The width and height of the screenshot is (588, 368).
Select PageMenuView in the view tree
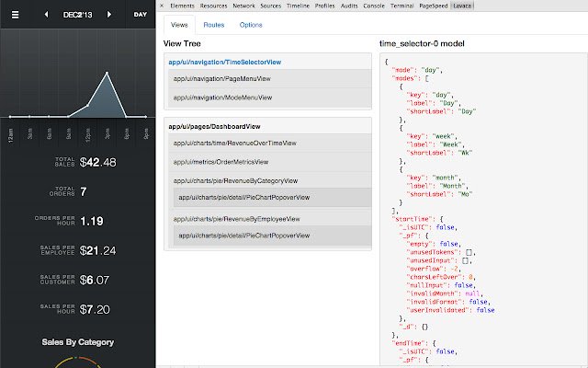(269, 78)
